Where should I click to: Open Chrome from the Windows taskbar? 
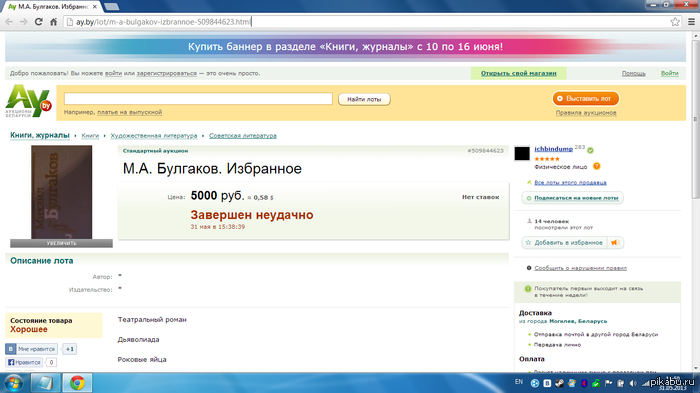point(77,383)
